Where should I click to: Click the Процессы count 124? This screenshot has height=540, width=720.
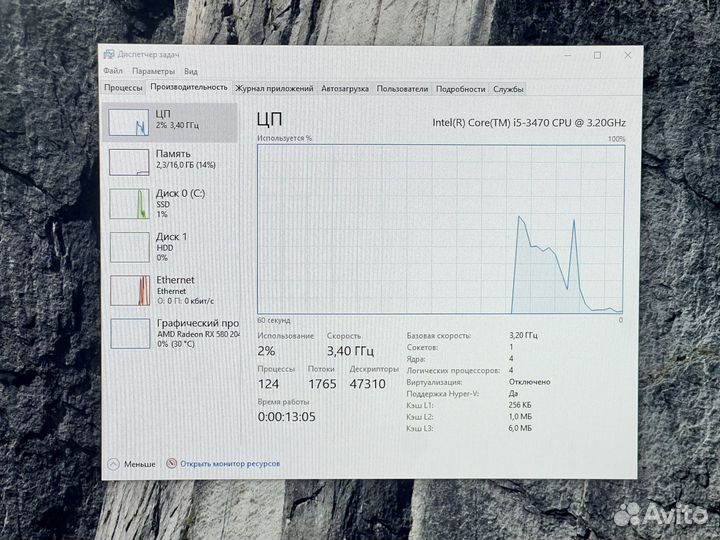tap(269, 384)
